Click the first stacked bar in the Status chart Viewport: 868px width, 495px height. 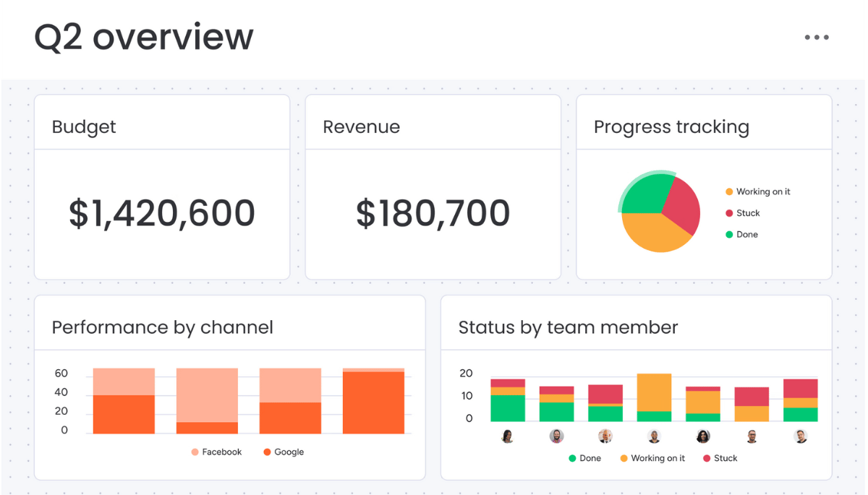click(508, 400)
